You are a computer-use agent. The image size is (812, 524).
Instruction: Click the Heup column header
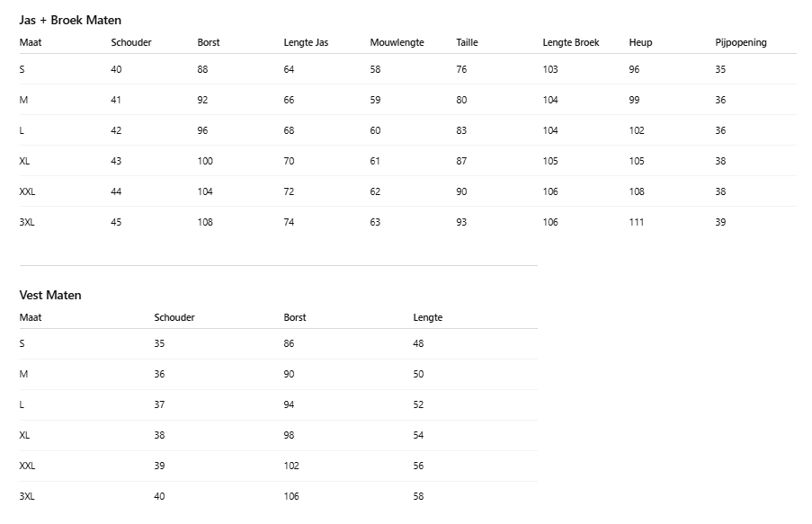click(640, 42)
